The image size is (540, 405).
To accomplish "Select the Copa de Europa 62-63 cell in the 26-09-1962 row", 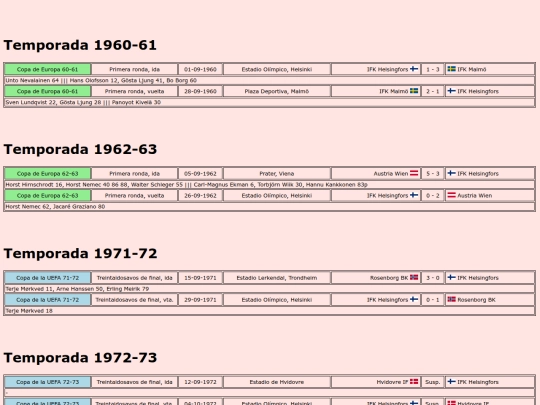I will click(x=48, y=196).
